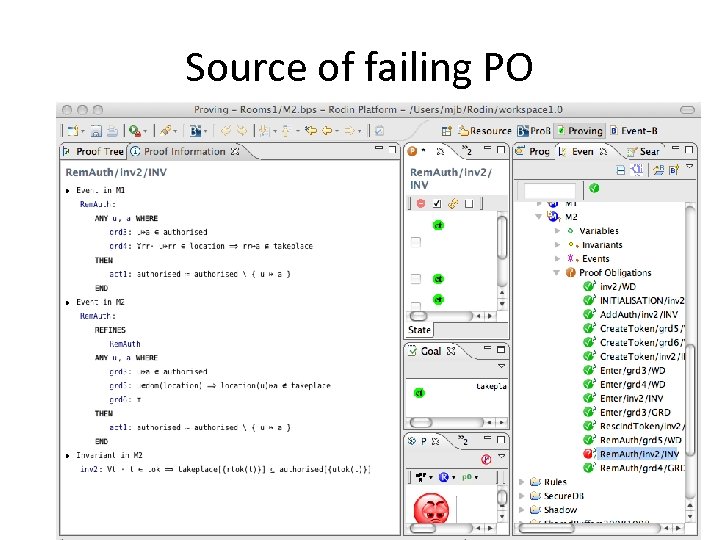This screenshot has height=540, width=720.
Task: Click the green 'ct' icon in Goal view
Action: [x=419, y=393]
